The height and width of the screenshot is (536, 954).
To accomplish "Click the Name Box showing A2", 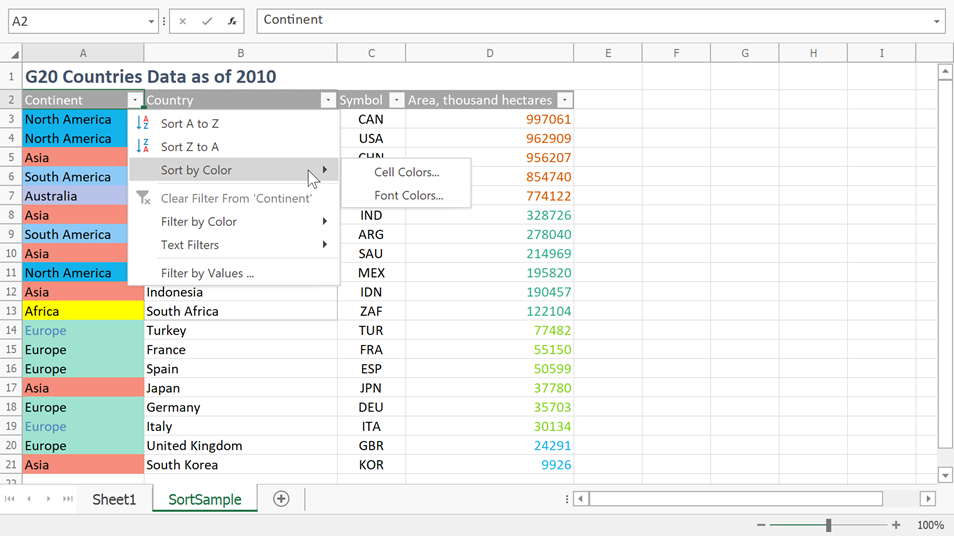I will [x=77, y=21].
